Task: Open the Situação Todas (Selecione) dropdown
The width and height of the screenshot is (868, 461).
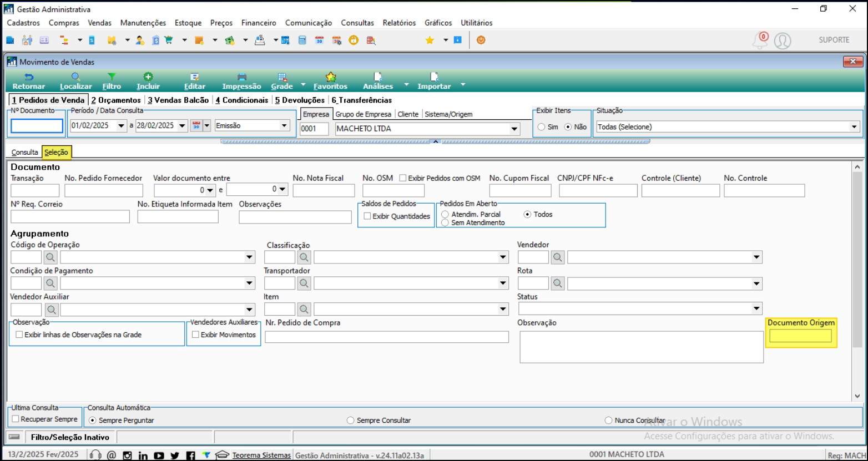Action: [x=854, y=127]
